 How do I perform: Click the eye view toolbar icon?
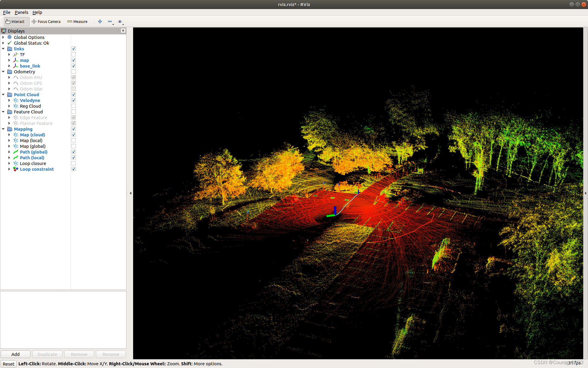[x=120, y=21]
